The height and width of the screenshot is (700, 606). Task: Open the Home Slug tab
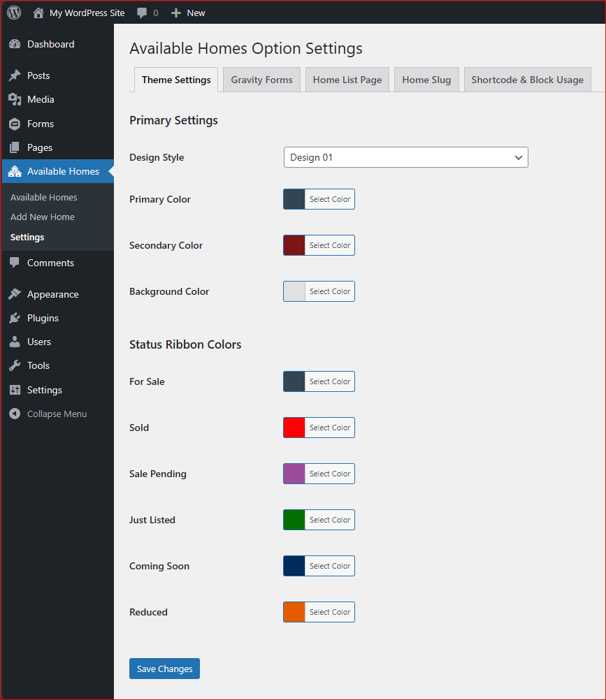coord(426,80)
